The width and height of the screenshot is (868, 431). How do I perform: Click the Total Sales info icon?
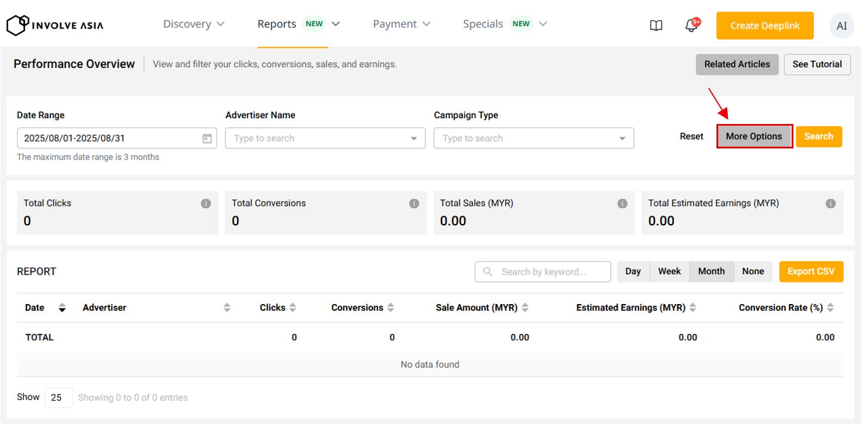point(622,204)
